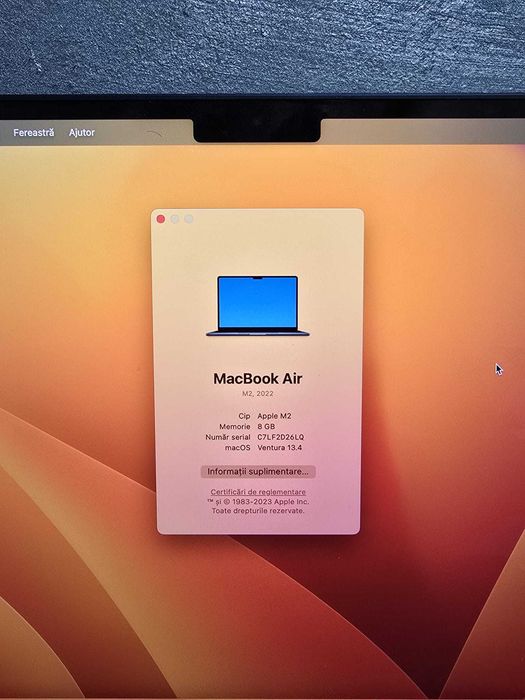Close the About This Mac window
The width and height of the screenshot is (525, 700).
click(161, 219)
